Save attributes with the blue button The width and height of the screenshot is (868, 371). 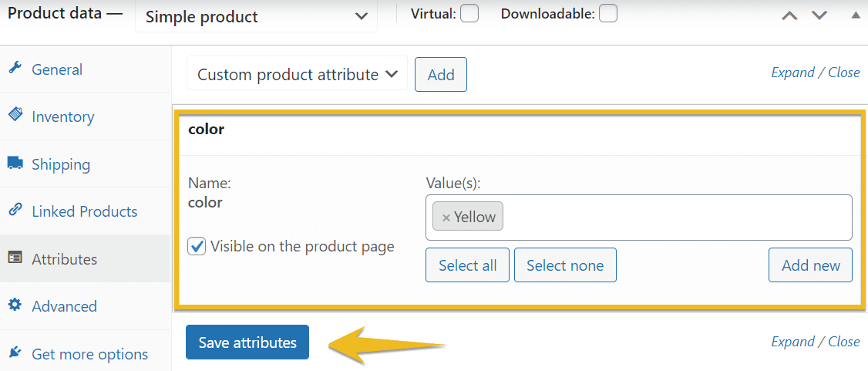point(247,342)
